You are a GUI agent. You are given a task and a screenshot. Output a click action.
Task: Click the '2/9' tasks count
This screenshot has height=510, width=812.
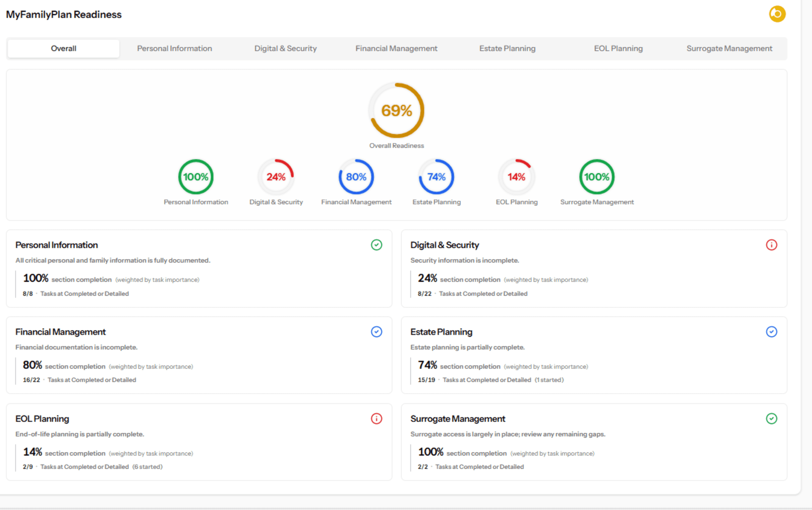pos(28,467)
